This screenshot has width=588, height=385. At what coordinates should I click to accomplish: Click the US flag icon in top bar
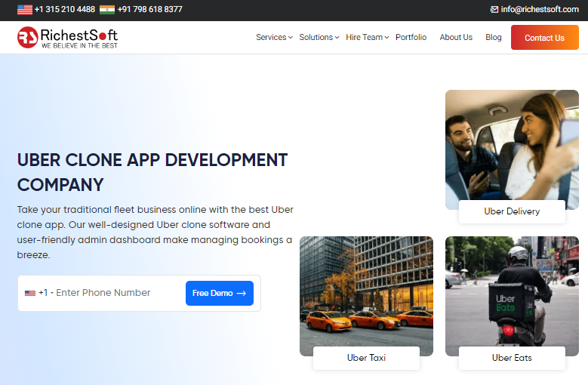pyautogui.click(x=25, y=10)
